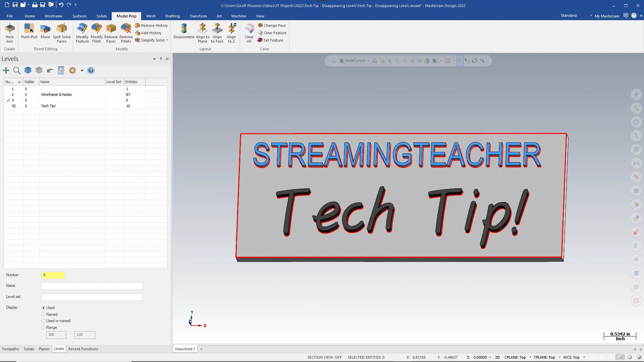Image resolution: width=644 pixels, height=362 pixels.
Task: Open the TPLANE Top dropdown
Action: (559, 357)
